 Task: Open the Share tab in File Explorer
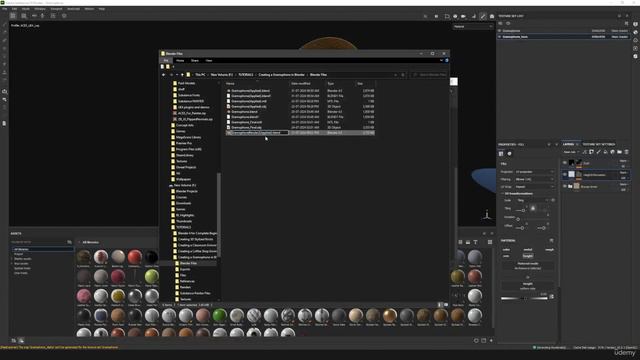(x=195, y=60)
